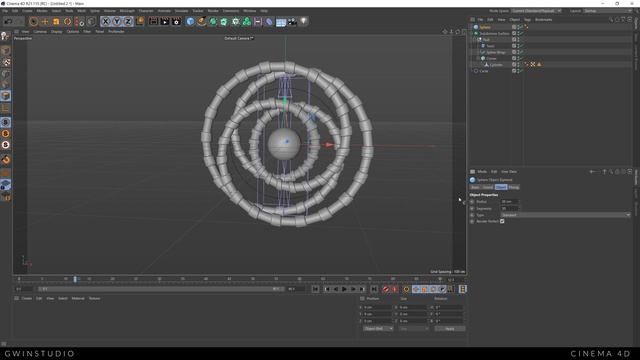Switch to the Phong tab

tap(514, 187)
